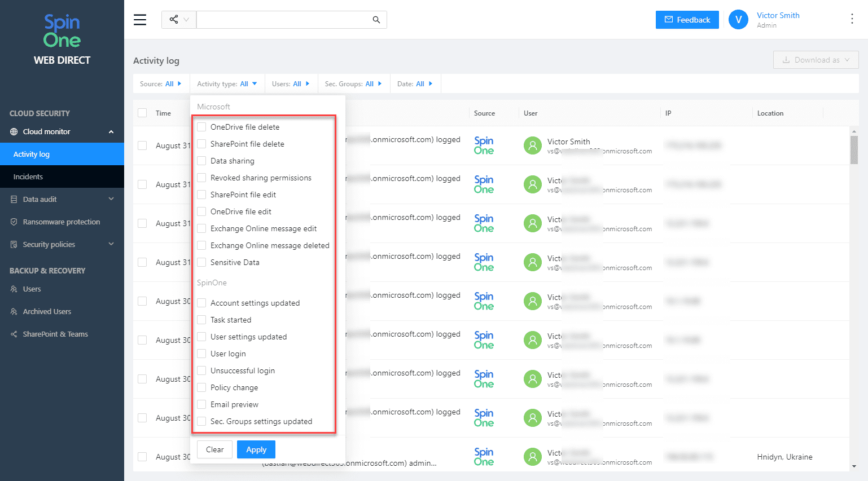Select Activity log in the sidebar

point(32,154)
